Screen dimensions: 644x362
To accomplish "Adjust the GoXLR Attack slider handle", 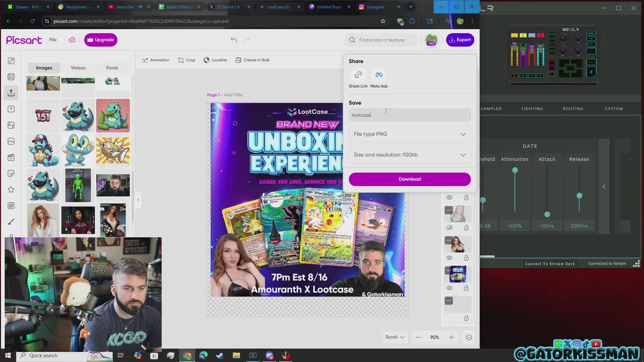I will (x=547, y=215).
